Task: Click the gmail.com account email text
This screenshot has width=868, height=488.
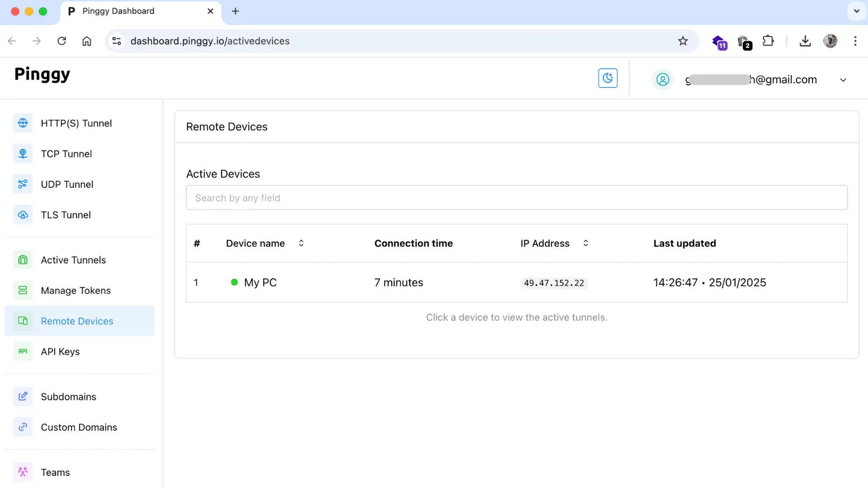Action: [751, 80]
